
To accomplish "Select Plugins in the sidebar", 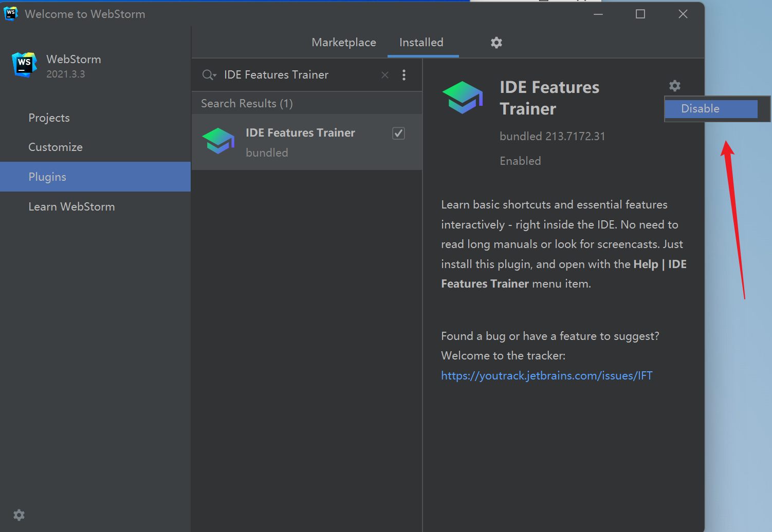I will tap(96, 177).
